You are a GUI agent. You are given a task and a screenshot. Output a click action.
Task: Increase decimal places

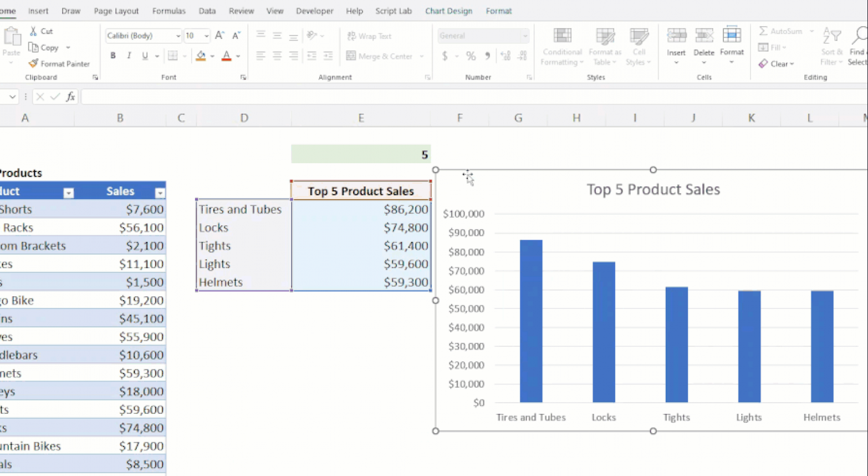click(x=505, y=56)
